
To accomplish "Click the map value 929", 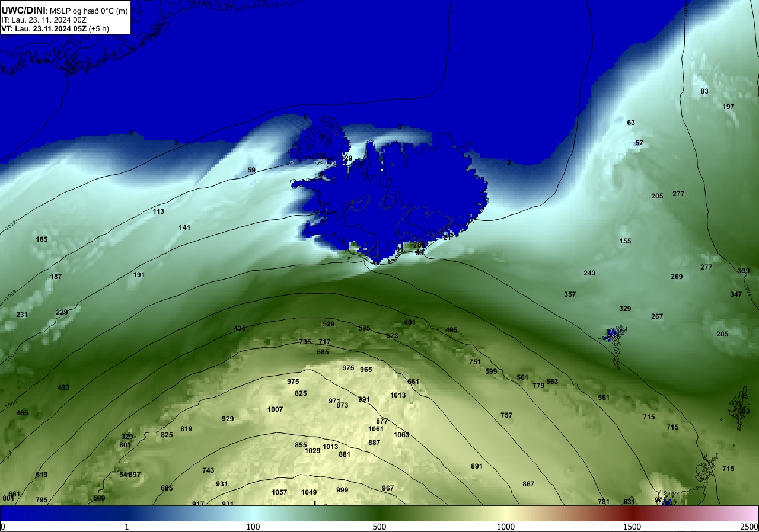I will coord(228,419).
